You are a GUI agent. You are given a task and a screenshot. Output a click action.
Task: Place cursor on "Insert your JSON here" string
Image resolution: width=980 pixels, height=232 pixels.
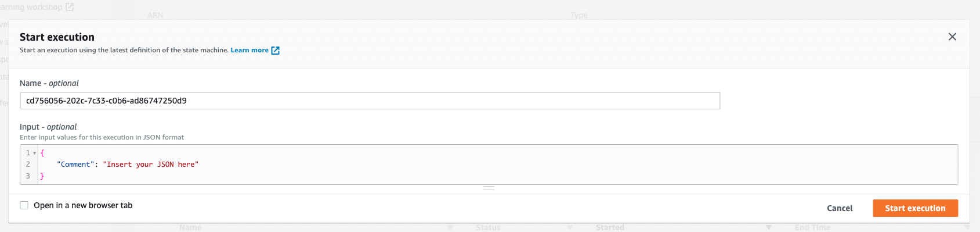click(x=151, y=165)
